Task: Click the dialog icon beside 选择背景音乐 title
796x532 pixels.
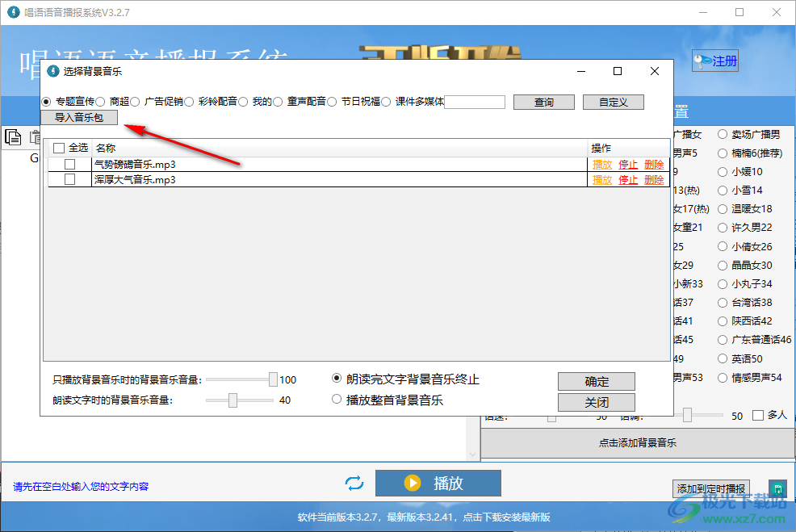Action: (53, 71)
